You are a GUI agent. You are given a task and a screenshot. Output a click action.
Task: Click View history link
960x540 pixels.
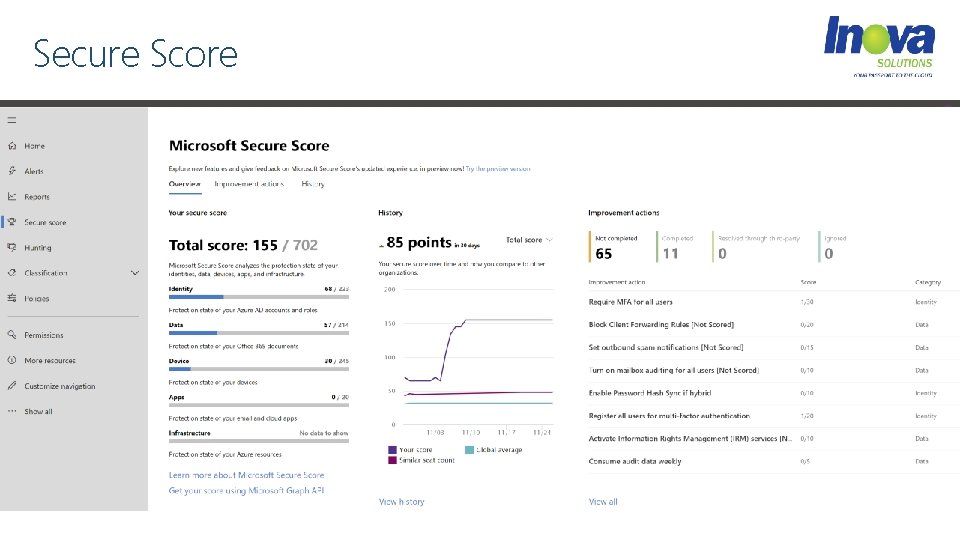[x=402, y=502]
